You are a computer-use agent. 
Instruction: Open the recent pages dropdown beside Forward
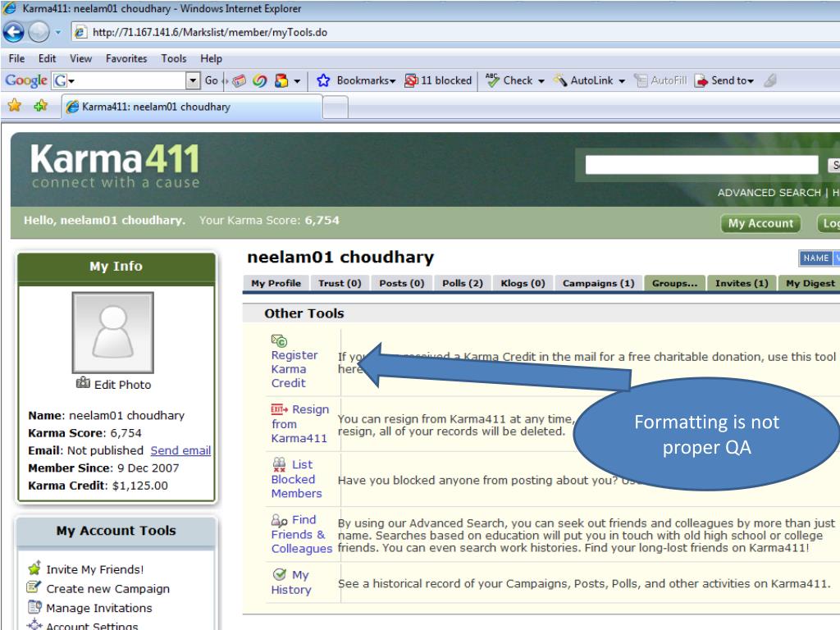click(58, 33)
